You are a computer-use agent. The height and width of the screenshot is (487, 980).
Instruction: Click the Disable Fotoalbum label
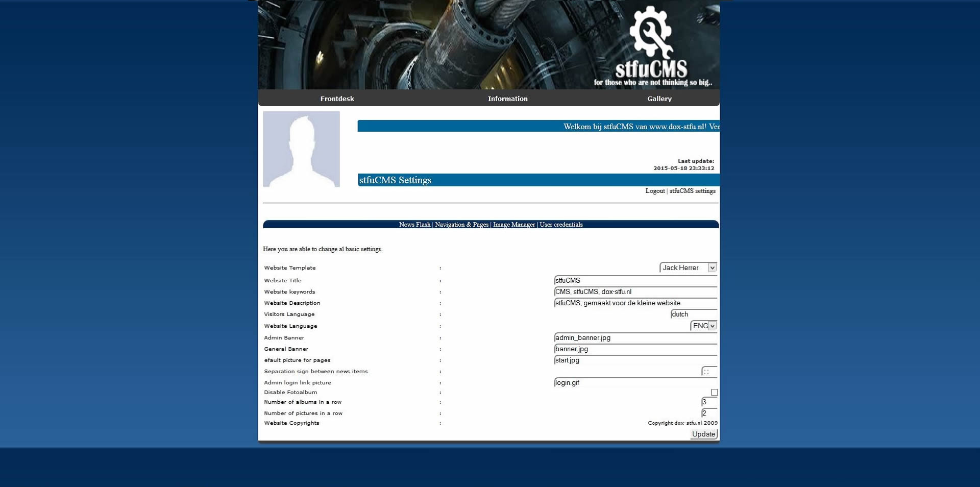[x=290, y=392]
